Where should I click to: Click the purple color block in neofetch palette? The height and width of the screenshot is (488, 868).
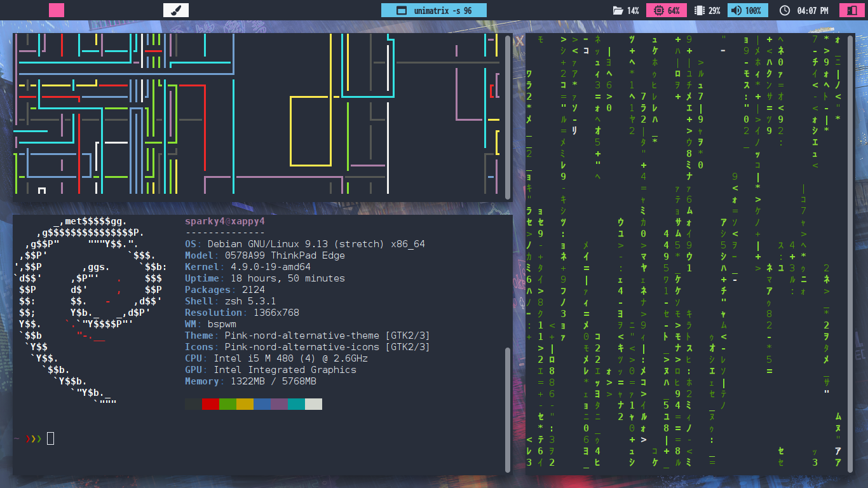(279, 404)
